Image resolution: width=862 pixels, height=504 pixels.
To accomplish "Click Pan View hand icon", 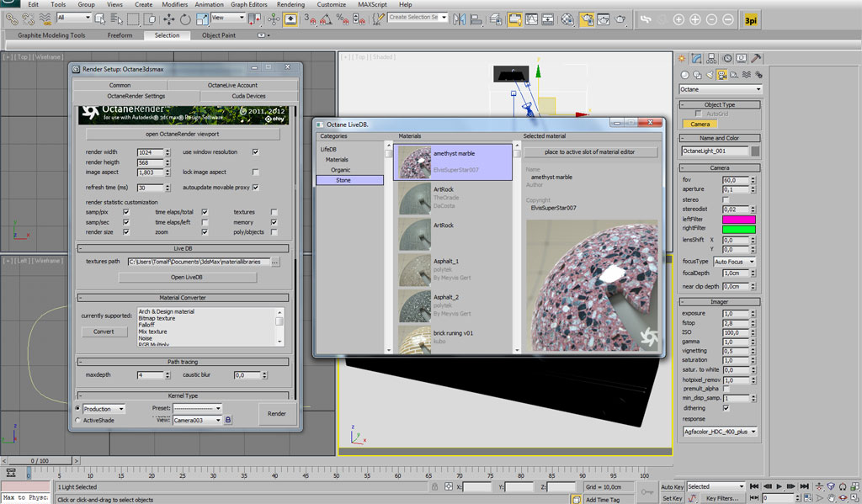I will [831, 498].
